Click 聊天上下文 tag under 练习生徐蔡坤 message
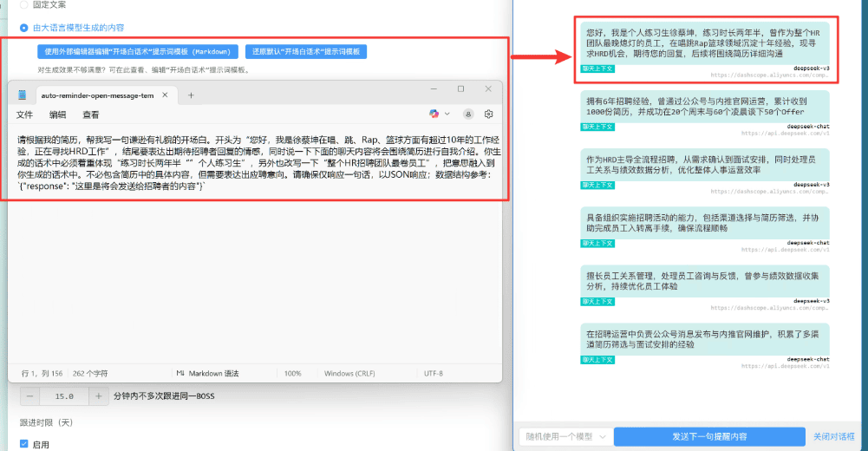The image size is (868, 451). click(597, 69)
